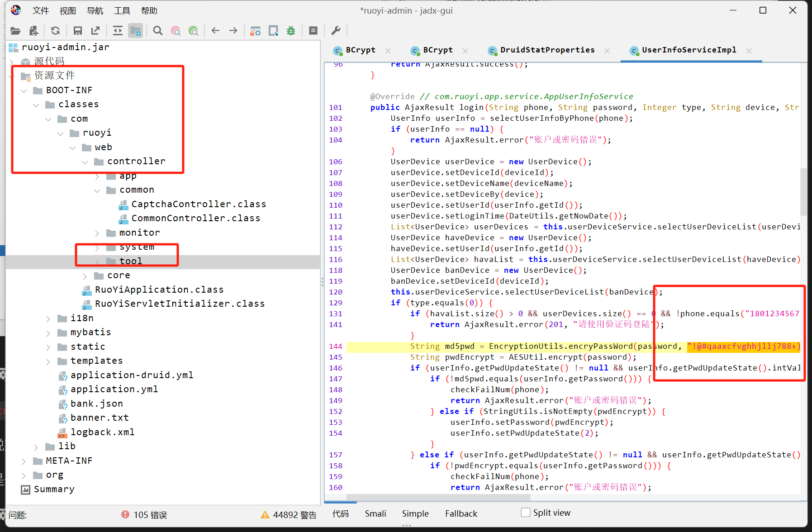Click the text search magnifier icon

[157, 31]
